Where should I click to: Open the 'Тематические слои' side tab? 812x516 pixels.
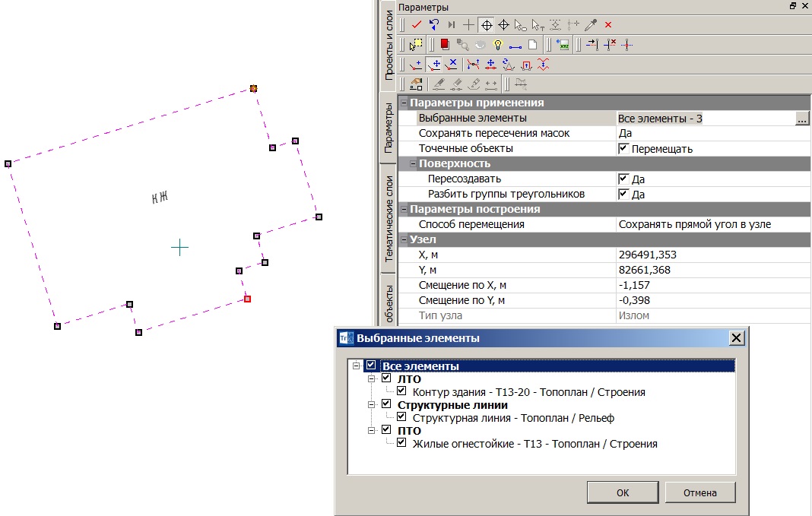[x=388, y=218]
